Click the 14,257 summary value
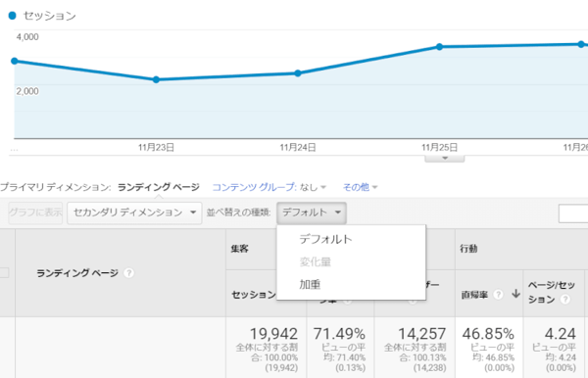The height and width of the screenshot is (378, 588). point(421,333)
